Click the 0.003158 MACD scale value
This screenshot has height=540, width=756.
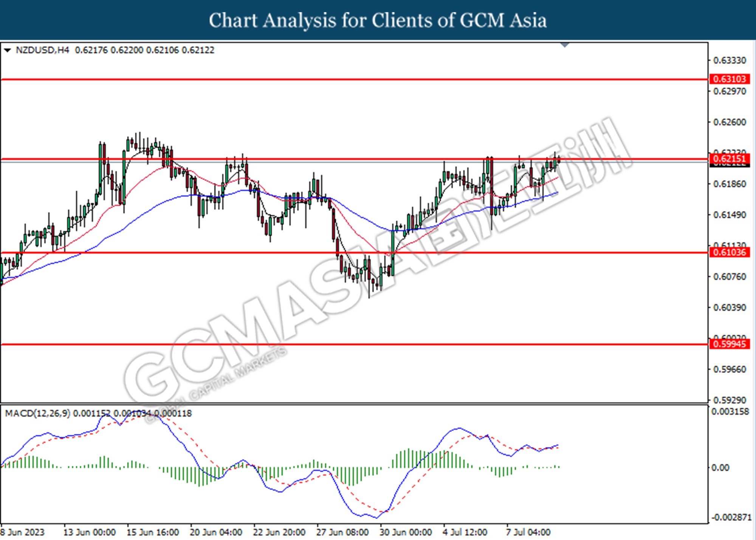pos(730,412)
